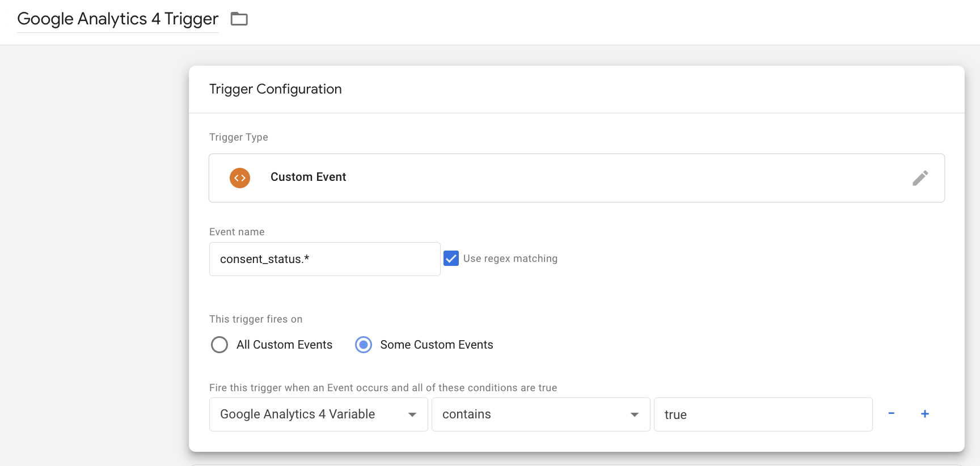Image resolution: width=980 pixels, height=466 pixels.
Task: Focus the condition value field containing true
Action: point(763,414)
